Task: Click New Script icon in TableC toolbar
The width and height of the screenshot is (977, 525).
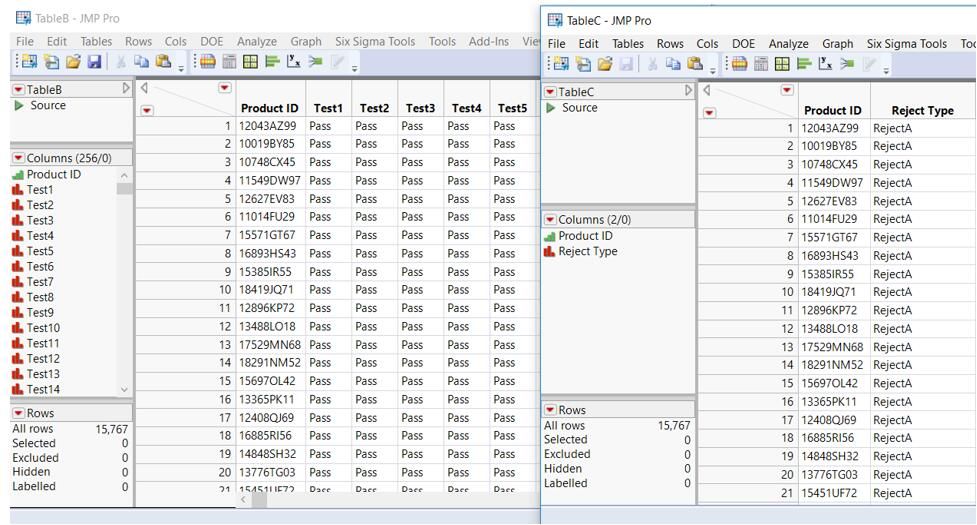Action: [x=583, y=64]
